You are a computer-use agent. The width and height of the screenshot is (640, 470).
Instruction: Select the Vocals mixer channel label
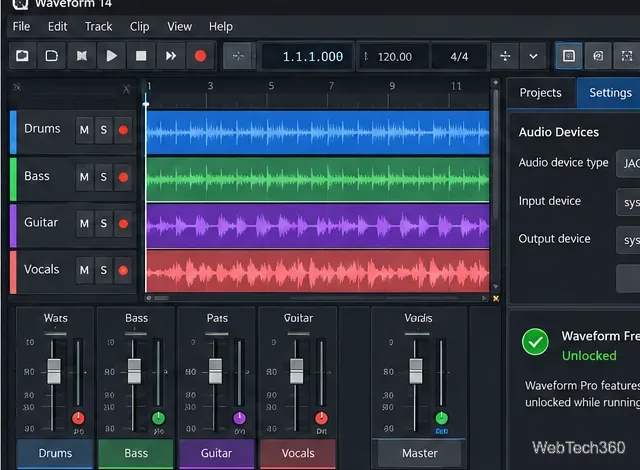click(x=298, y=453)
